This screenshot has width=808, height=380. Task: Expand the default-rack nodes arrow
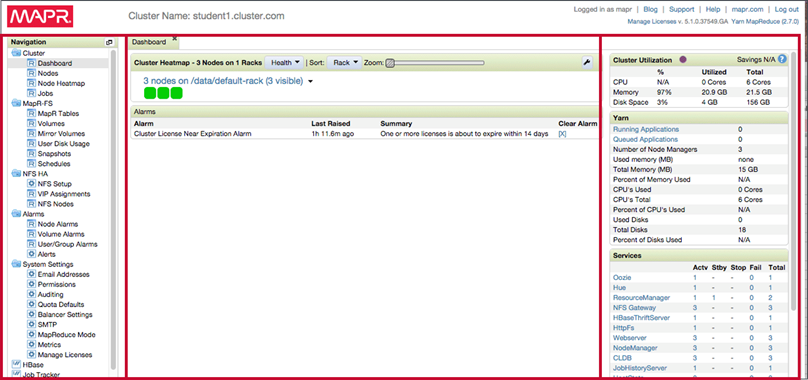pos(310,81)
